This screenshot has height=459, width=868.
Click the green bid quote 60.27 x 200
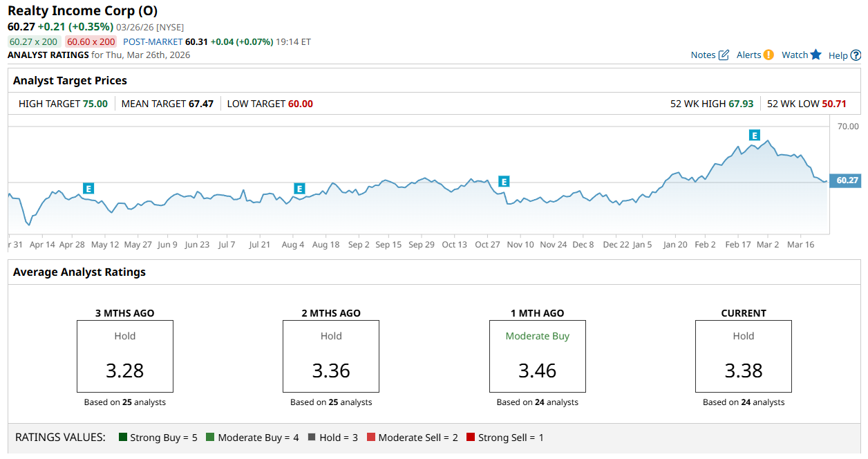pos(34,41)
